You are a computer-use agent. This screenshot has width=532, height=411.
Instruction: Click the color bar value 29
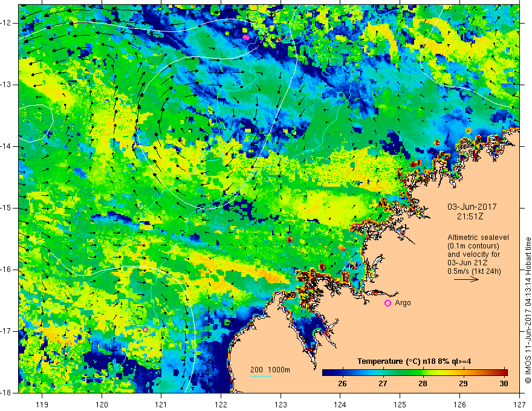(463, 384)
